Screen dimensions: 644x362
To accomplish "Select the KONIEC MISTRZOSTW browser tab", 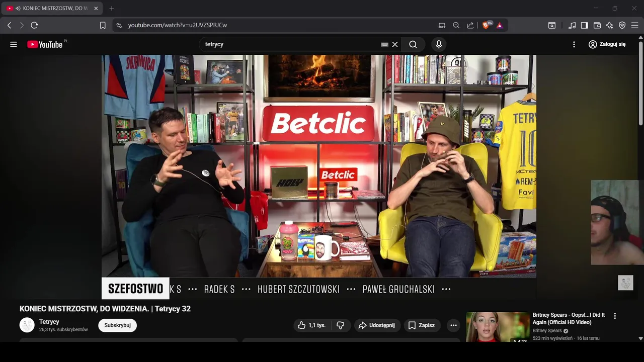I will [x=53, y=8].
